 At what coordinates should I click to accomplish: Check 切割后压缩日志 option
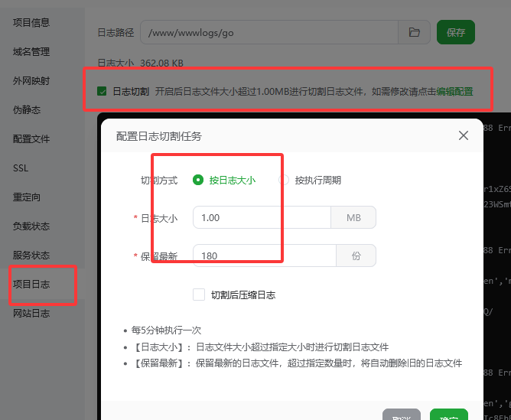pos(199,295)
